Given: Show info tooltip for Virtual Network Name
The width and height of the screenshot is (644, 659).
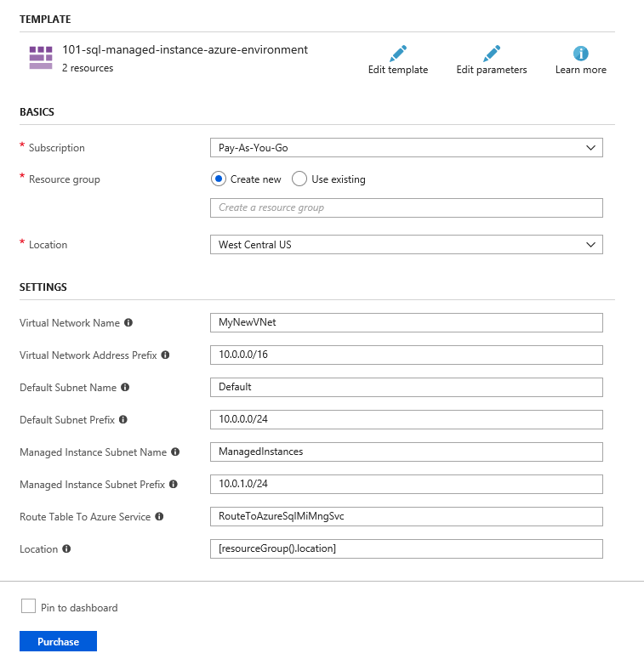Looking at the screenshot, I should pos(128,322).
